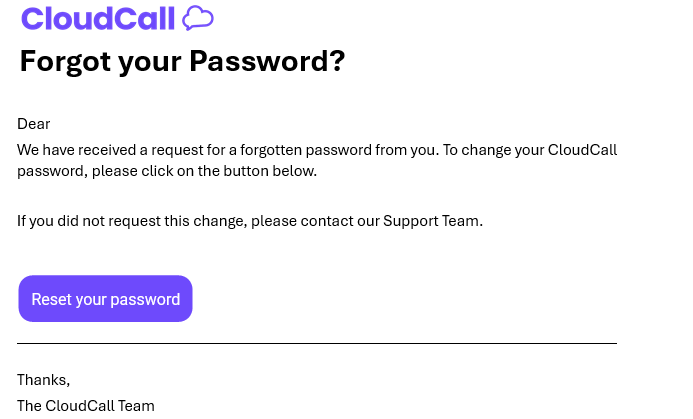Click the word CloudCall in the body paragraph
This screenshot has width=693, height=419.
click(582, 150)
